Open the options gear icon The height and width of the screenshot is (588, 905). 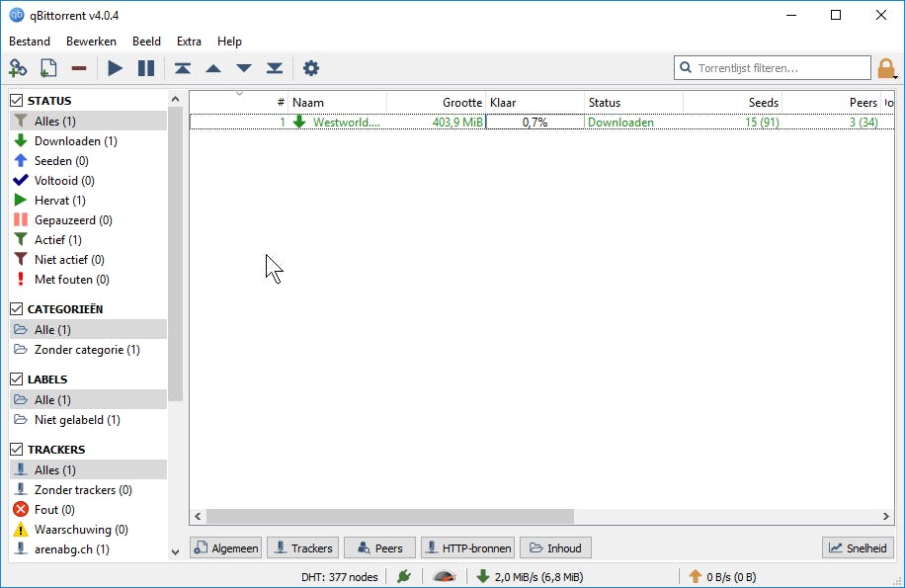(x=310, y=68)
